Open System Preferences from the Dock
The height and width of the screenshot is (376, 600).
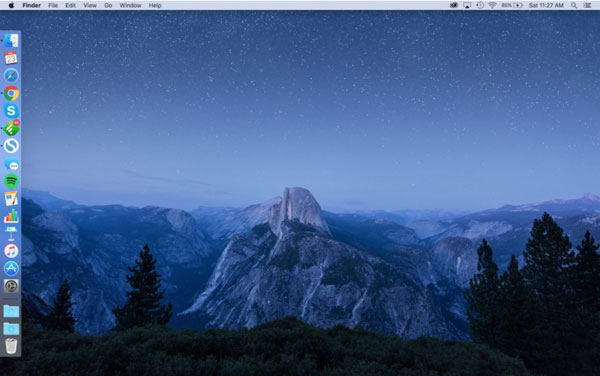[x=11, y=286]
